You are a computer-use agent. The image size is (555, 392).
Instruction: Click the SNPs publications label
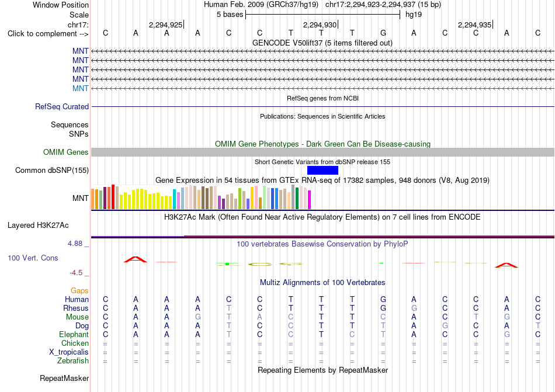tap(79, 134)
